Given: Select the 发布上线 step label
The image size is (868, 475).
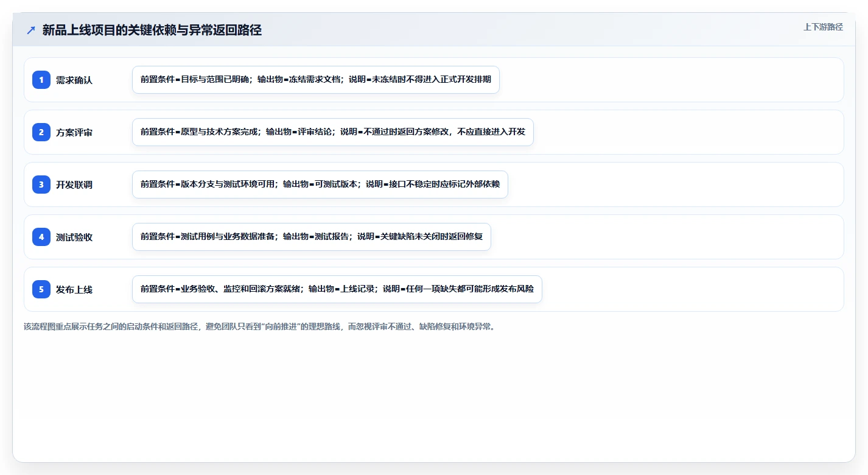Looking at the screenshot, I should [x=74, y=289].
